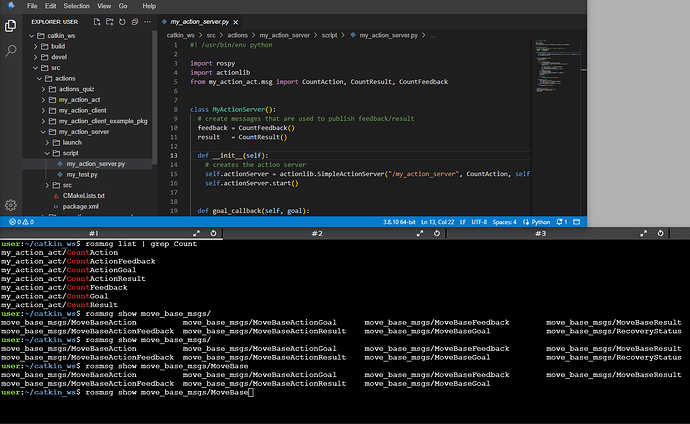The width and height of the screenshot is (690, 424).
Task: Click script in the breadcrumb path
Action: 329,35
